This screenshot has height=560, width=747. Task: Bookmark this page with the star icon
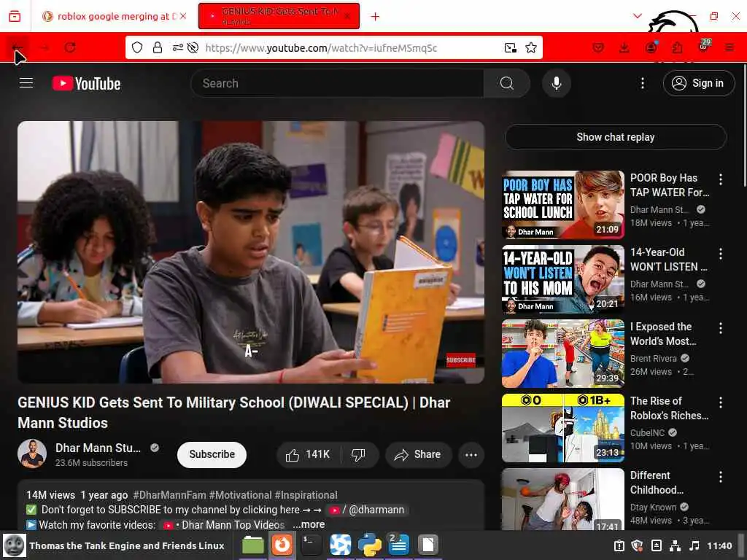(531, 47)
